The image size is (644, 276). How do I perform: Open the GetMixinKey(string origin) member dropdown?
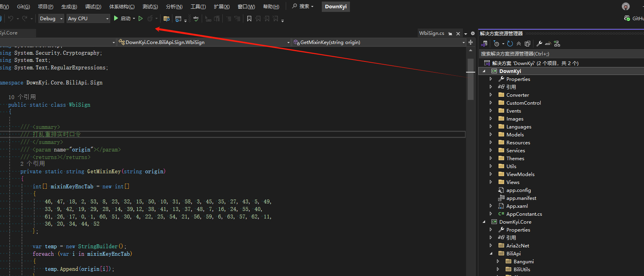point(379,42)
